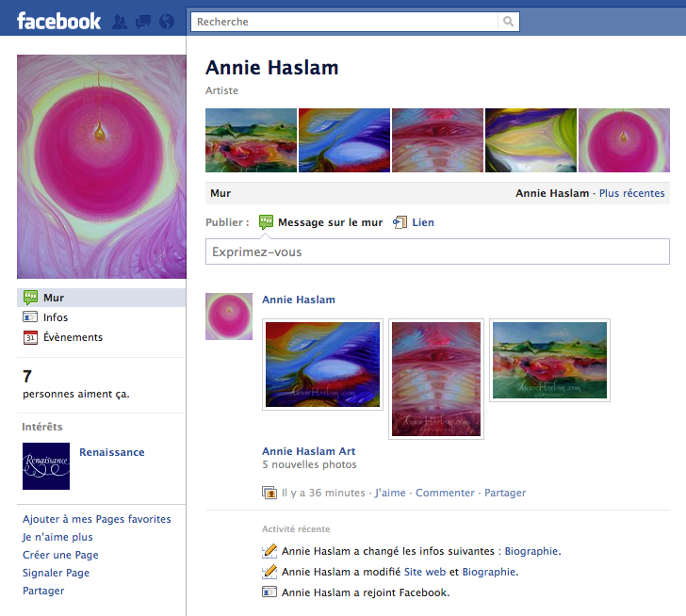Click the Exprimez-vous text box
Image resolution: width=686 pixels, height=616 pixels.
coord(437,252)
